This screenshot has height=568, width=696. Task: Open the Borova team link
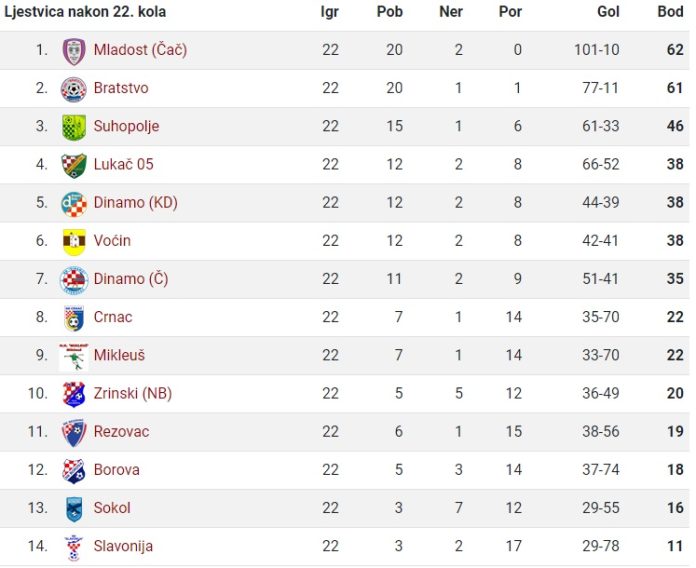tap(116, 469)
